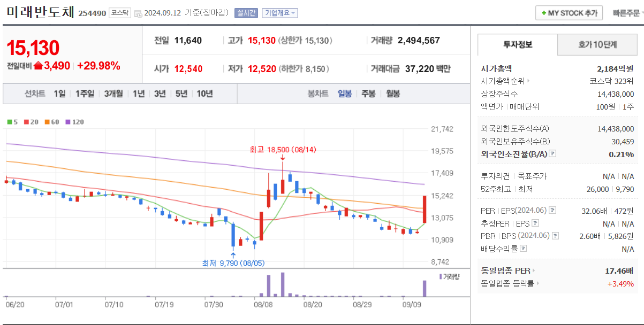Select the 월봉 candlestick chart
Image resolution: width=644 pixels, height=325 pixels.
coord(393,94)
